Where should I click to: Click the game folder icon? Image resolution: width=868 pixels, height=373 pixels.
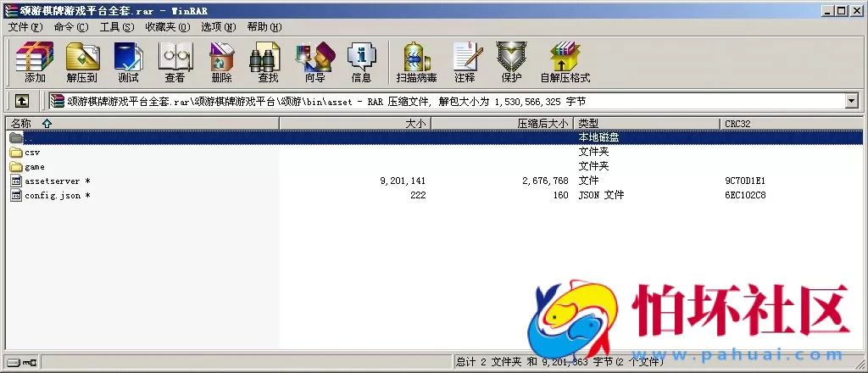[x=16, y=166]
